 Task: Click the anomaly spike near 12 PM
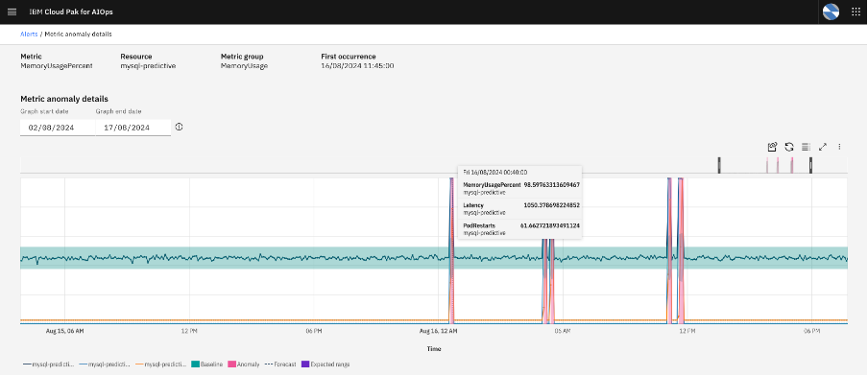(x=681, y=248)
